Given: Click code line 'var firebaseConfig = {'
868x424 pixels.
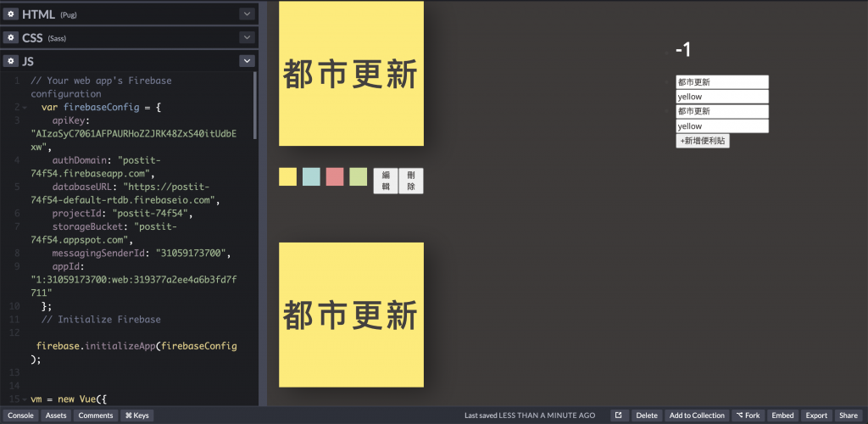Looking at the screenshot, I should point(102,108).
